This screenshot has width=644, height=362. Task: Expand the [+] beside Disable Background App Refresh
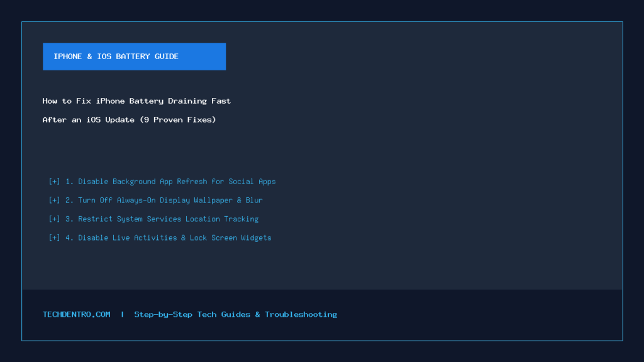pyautogui.click(x=54, y=182)
